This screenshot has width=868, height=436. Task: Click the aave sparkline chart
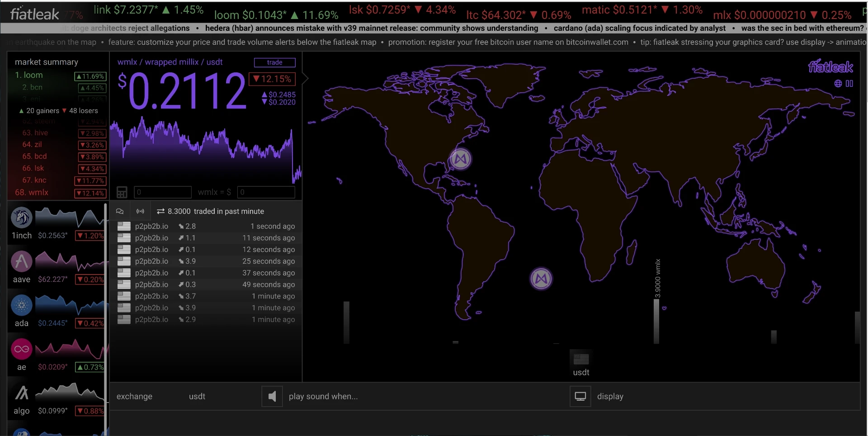pos(70,261)
